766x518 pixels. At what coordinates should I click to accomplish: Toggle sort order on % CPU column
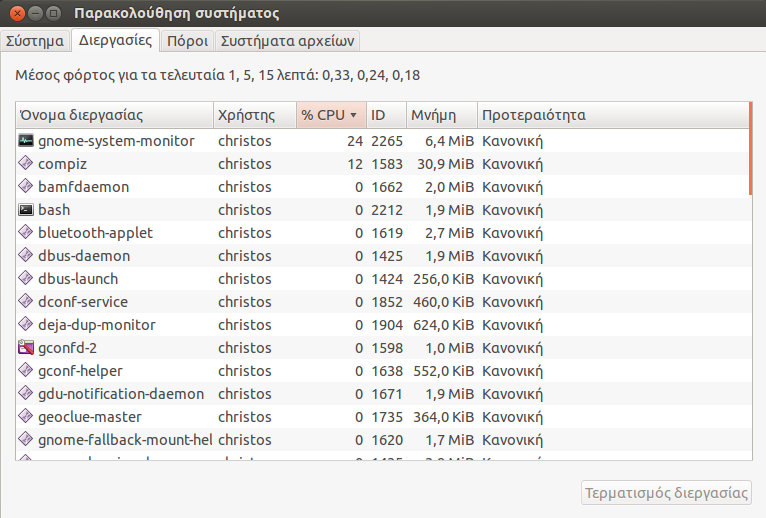click(331, 115)
